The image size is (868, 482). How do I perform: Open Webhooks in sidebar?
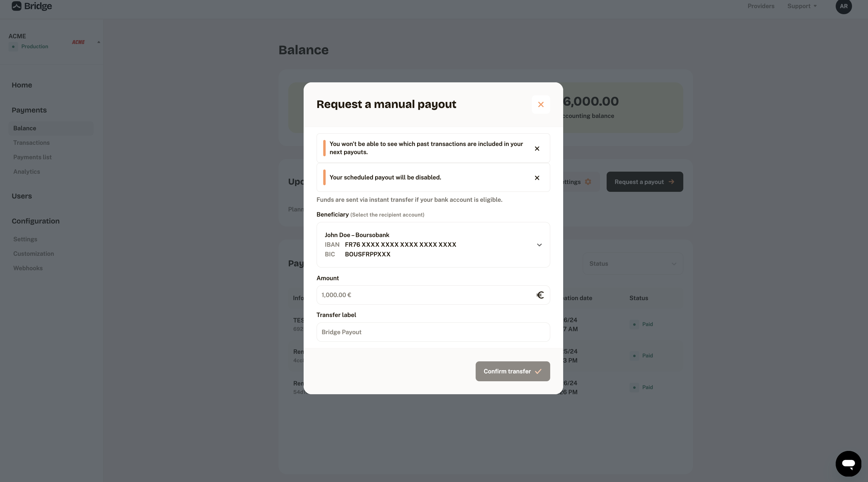tap(28, 268)
